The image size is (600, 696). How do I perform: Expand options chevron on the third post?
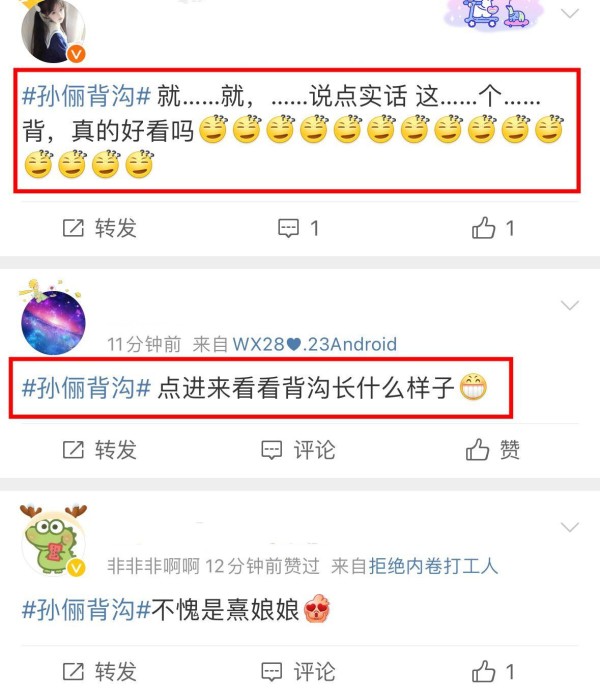569,526
